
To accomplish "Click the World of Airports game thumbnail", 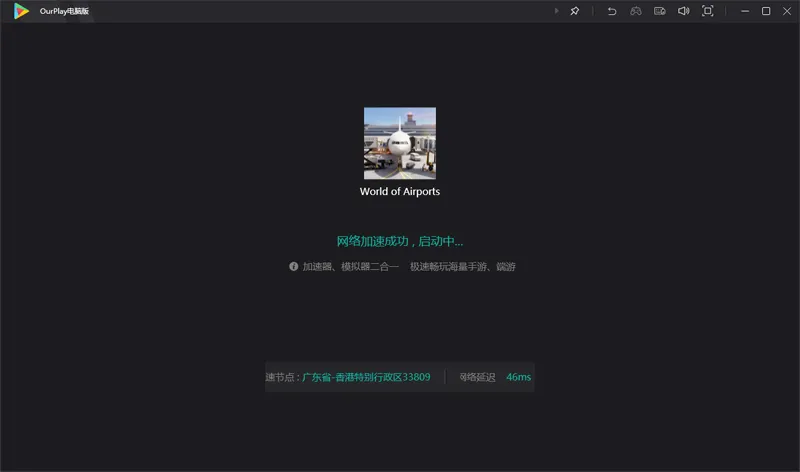I will pyautogui.click(x=399, y=143).
